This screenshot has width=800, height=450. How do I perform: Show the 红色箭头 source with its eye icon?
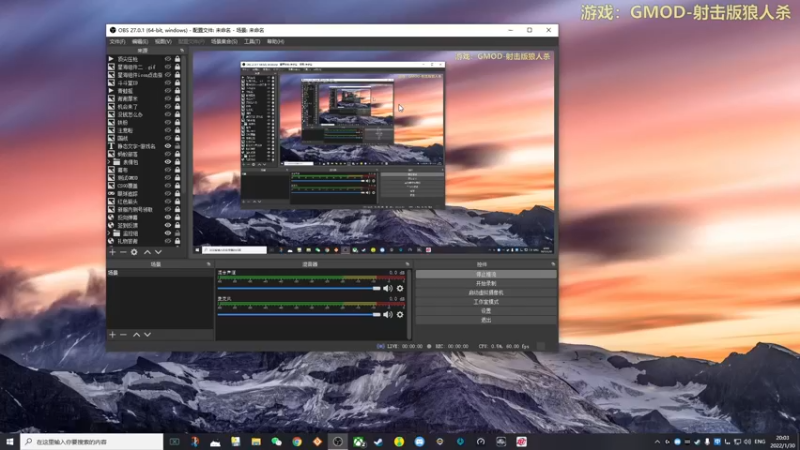pos(168,202)
